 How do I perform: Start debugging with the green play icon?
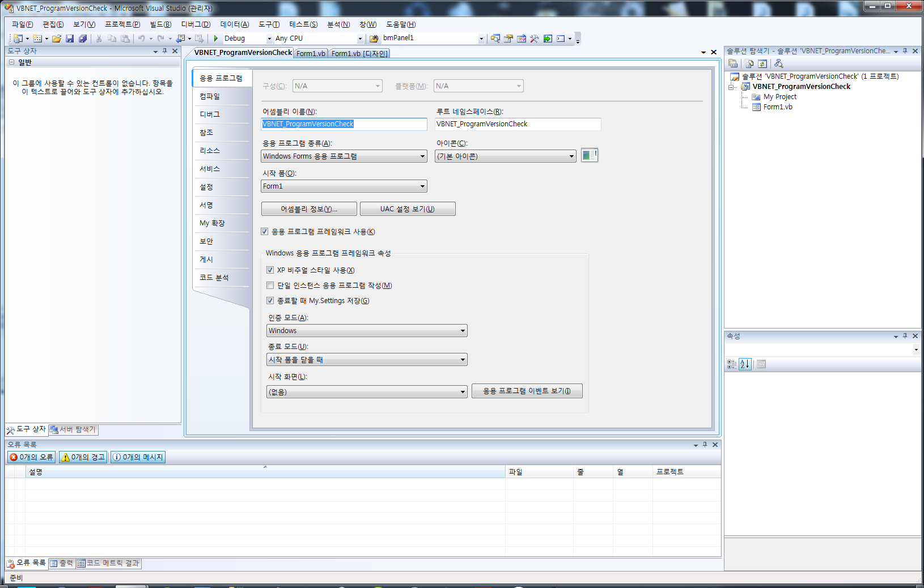(x=216, y=39)
